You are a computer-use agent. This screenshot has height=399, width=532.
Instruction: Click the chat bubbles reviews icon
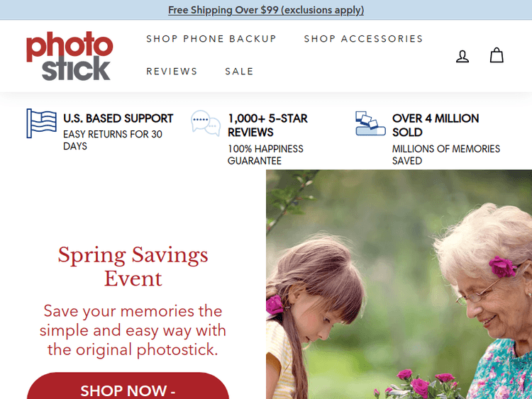206,123
